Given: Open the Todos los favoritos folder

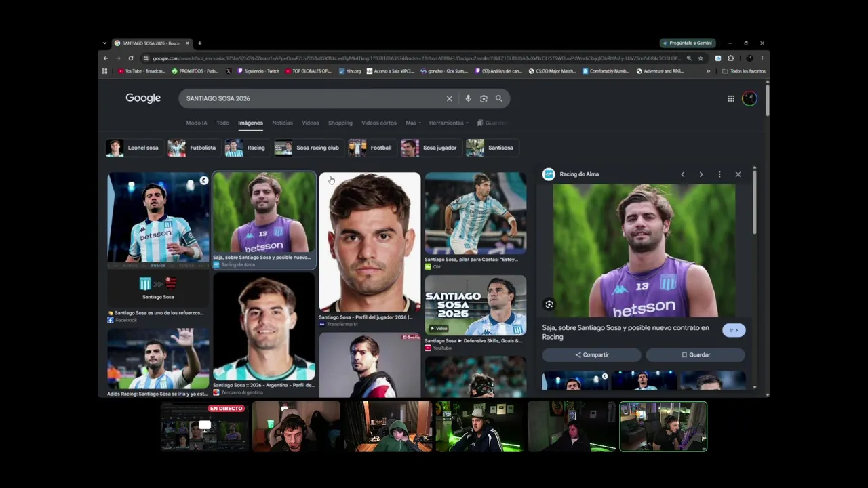Looking at the screenshot, I should [744, 71].
